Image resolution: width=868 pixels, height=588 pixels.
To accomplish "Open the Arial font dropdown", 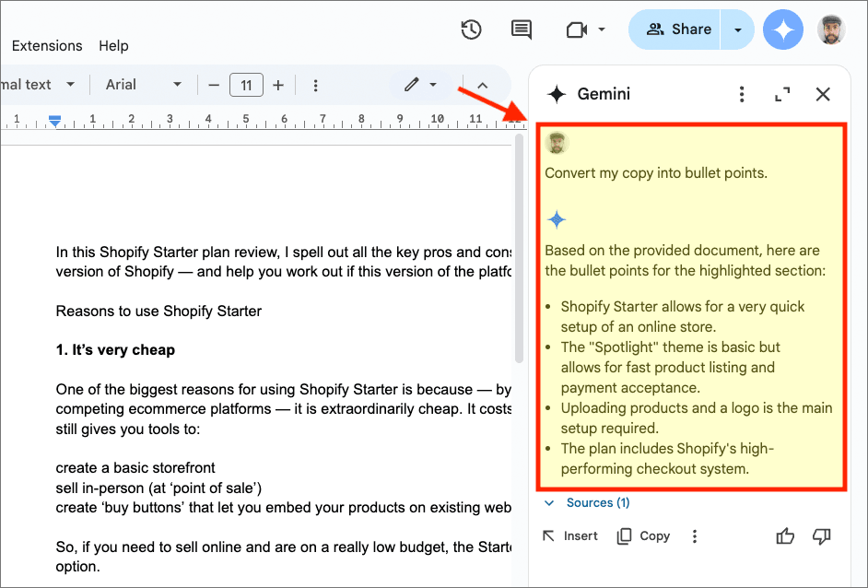I will pyautogui.click(x=144, y=85).
